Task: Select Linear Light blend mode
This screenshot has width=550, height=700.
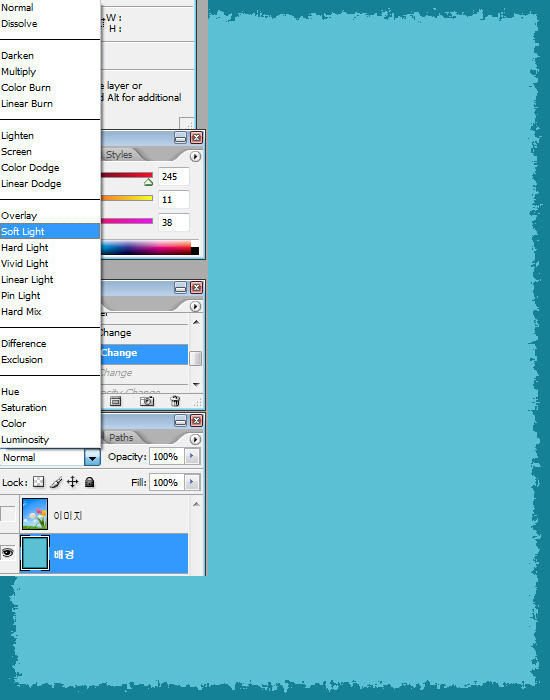Action: (x=27, y=279)
